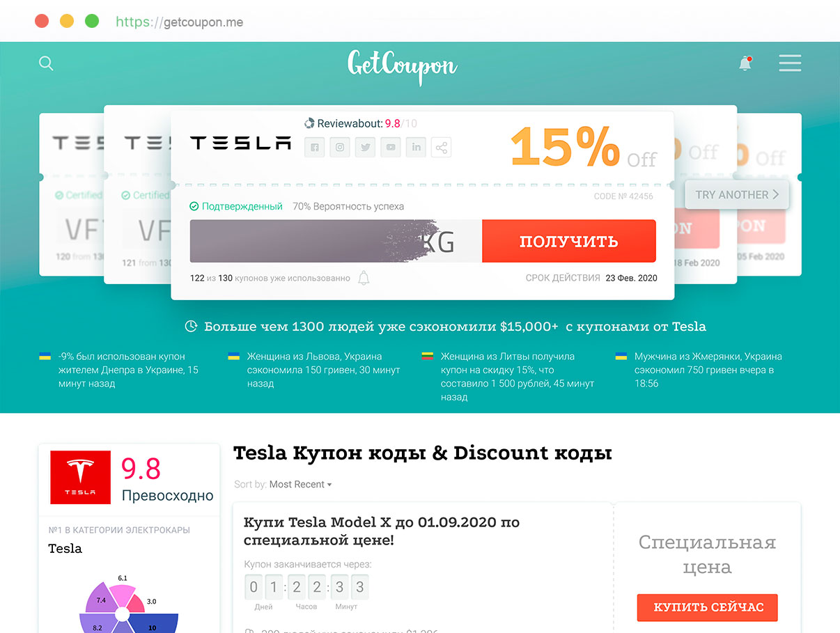Viewport: 840px width, 633px height.
Task: Click the YouTube icon on coupon
Action: (391, 147)
